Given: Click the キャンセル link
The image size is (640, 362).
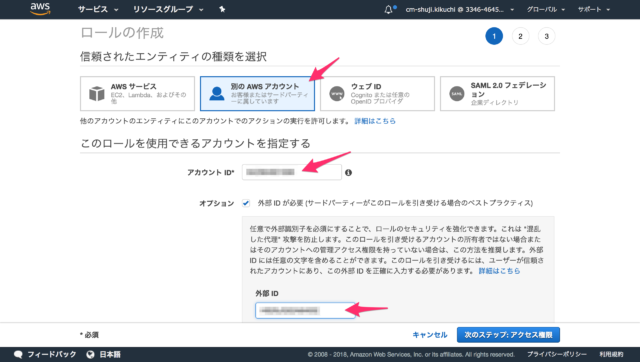Looking at the screenshot, I should 429,335.
